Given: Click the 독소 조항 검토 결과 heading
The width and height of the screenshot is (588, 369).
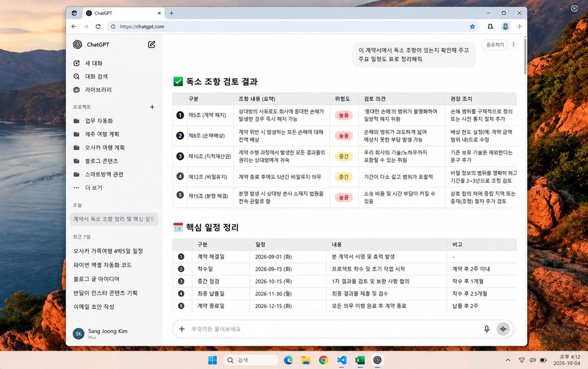Looking at the screenshot, I should (x=222, y=82).
